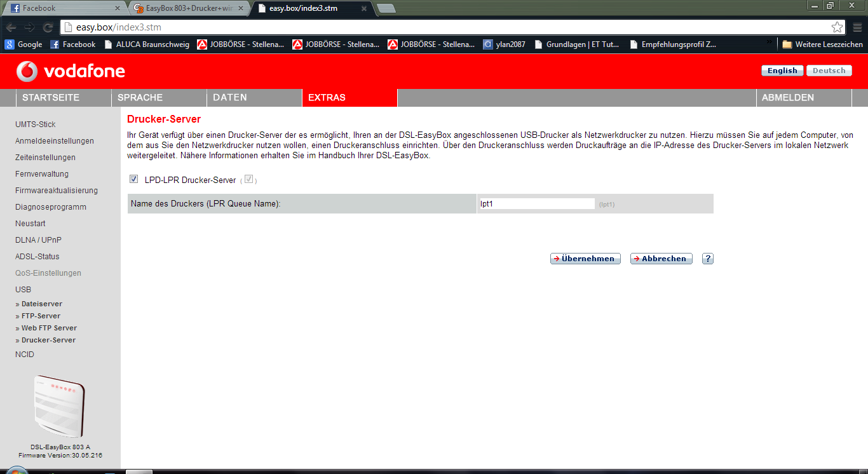This screenshot has height=474, width=868.
Task: Click the Abbrechen button
Action: 661,259
